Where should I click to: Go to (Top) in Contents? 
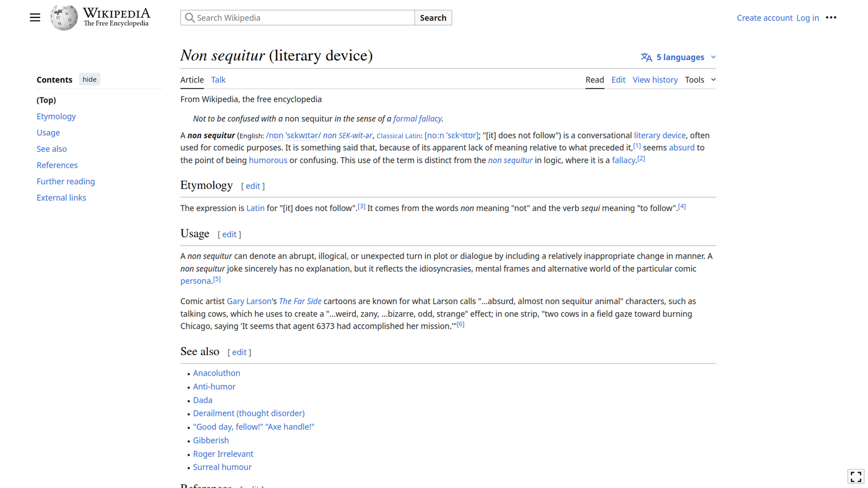click(x=46, y=100)
